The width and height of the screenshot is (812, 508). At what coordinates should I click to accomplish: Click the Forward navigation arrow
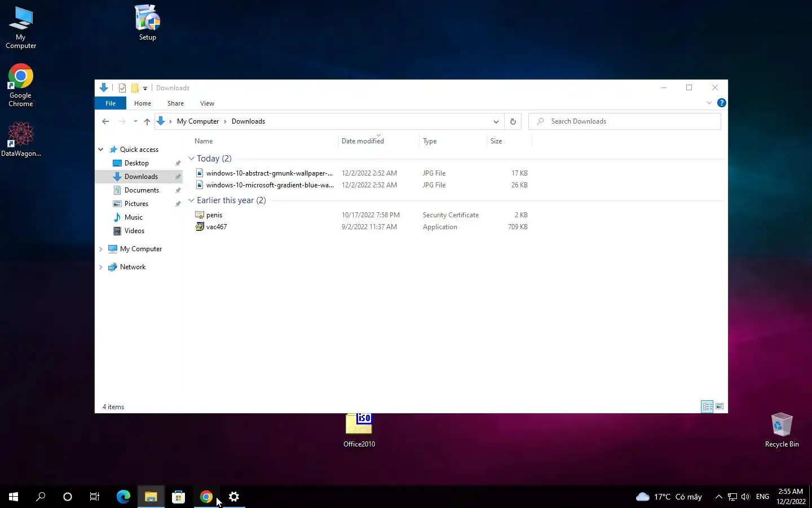pos(122,121)
